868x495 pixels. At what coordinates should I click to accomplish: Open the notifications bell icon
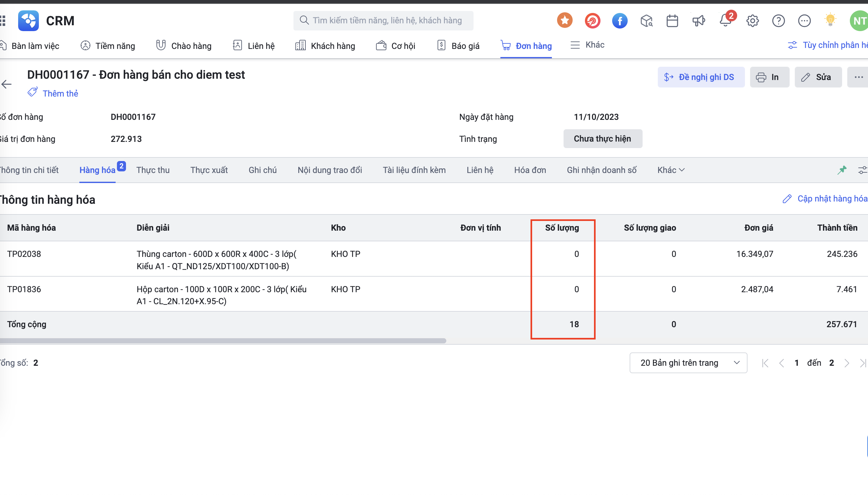(x=725, y=20)
